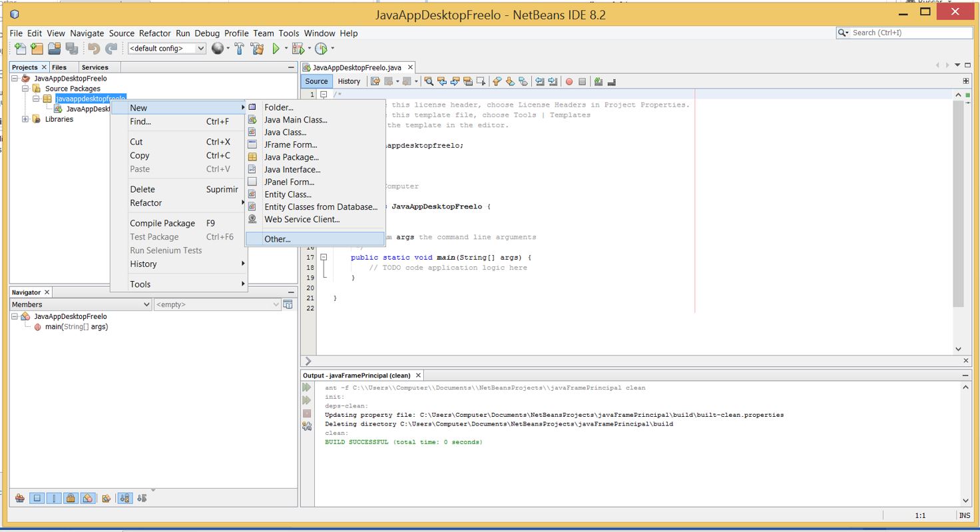The width and height of the screenshot is (980, 532).
Task: Choose Java Package... in the New submenu
Action: click(315, 157)
